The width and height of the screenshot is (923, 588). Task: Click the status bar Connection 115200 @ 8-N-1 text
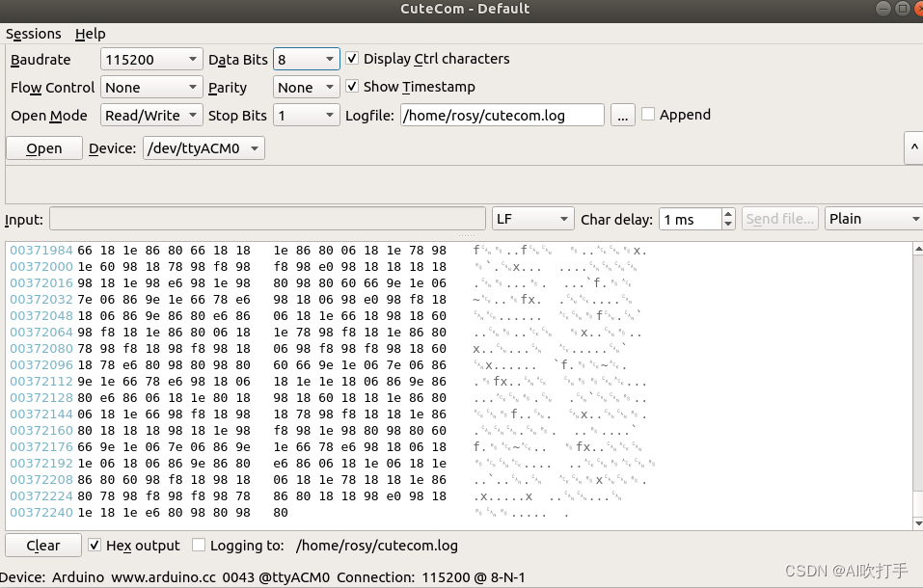pyautogui.click(x=431, y=577)
